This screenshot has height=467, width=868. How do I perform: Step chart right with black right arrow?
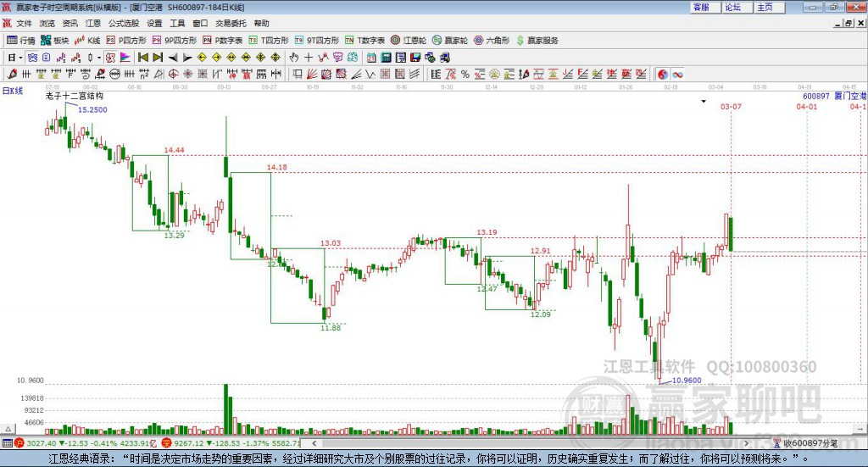click(187, 58)
